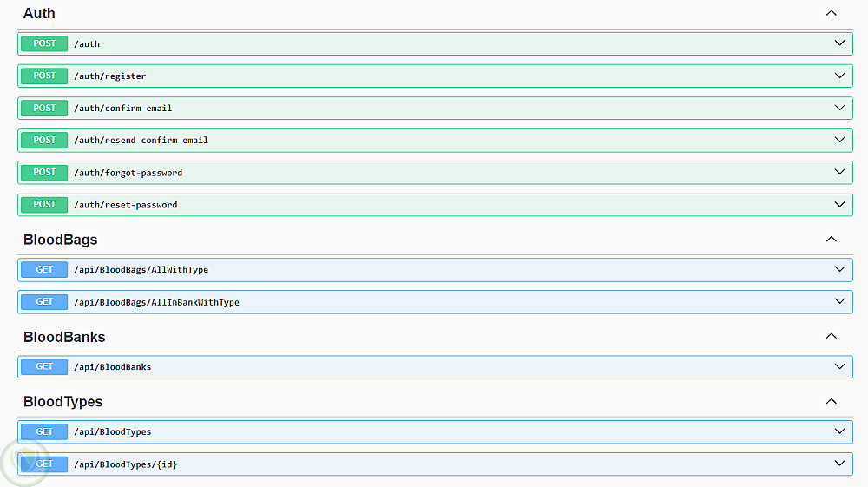868x487 pixels.
Task: Open the /api/BloodBags/AllInBankWithType path text
Action: pos(156,302)
